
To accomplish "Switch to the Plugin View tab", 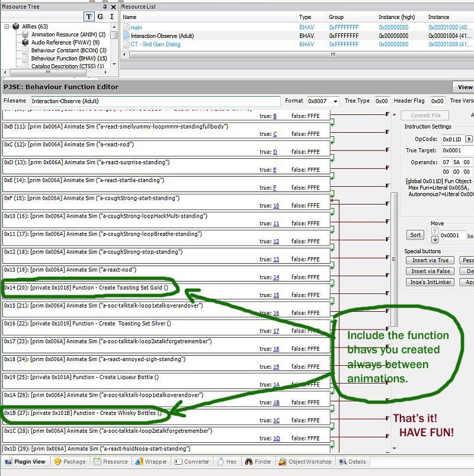I will [25, 461].
